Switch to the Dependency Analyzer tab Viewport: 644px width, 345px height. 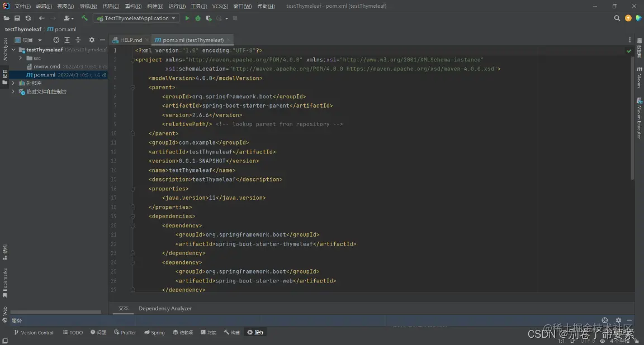point(165,309)
